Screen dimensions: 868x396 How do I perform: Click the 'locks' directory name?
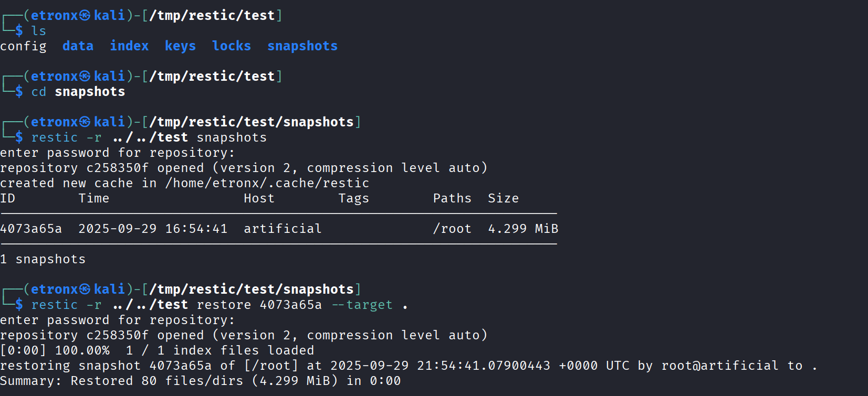click(x=232, y=46)
